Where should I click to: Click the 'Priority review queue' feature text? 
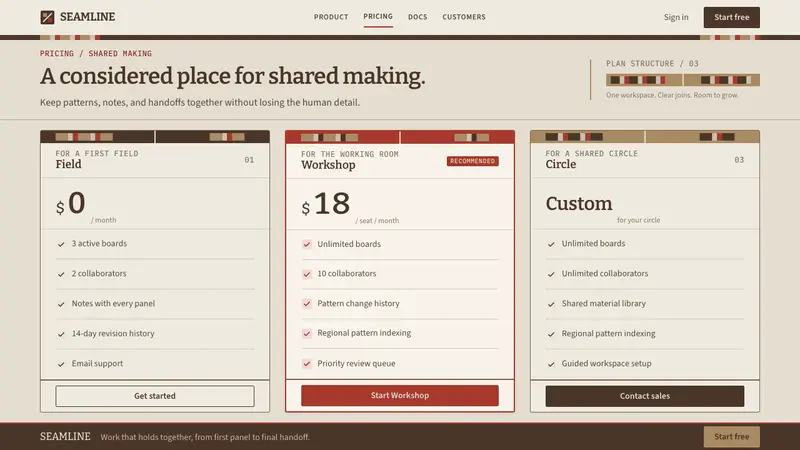click(356, 364)
